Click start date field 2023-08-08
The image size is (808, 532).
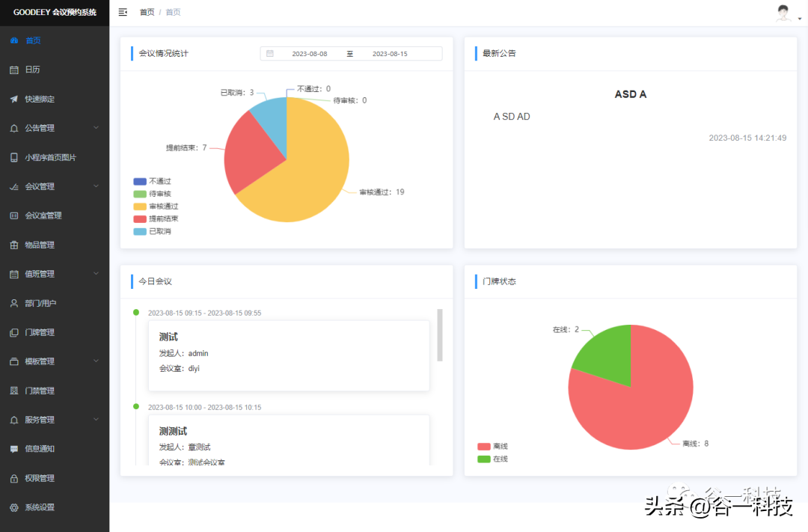pos(309,54)
